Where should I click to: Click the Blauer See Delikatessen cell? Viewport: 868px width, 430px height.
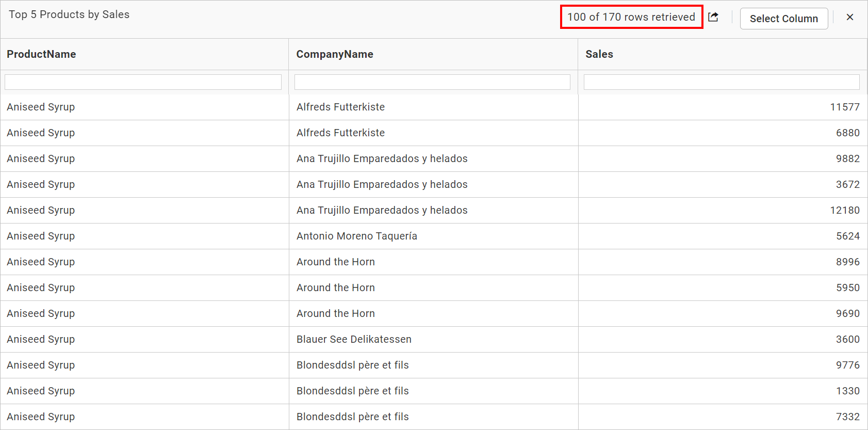354,339
